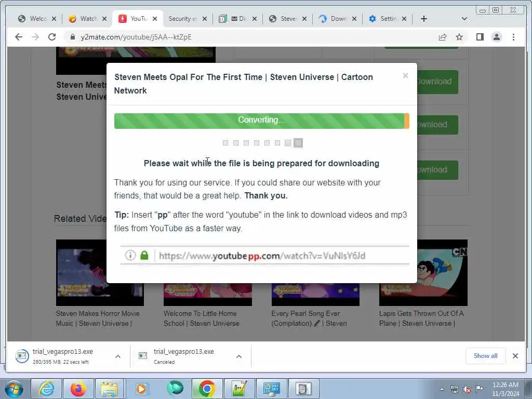
Task: Click the youtubepp.com example URL image
Action: [264, 255]
